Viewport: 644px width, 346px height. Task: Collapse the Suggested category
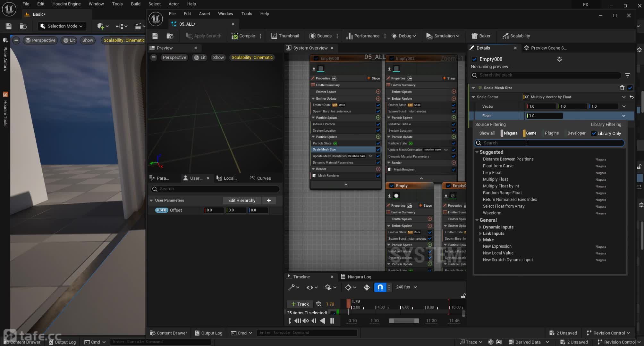click(x=477, y=152)
